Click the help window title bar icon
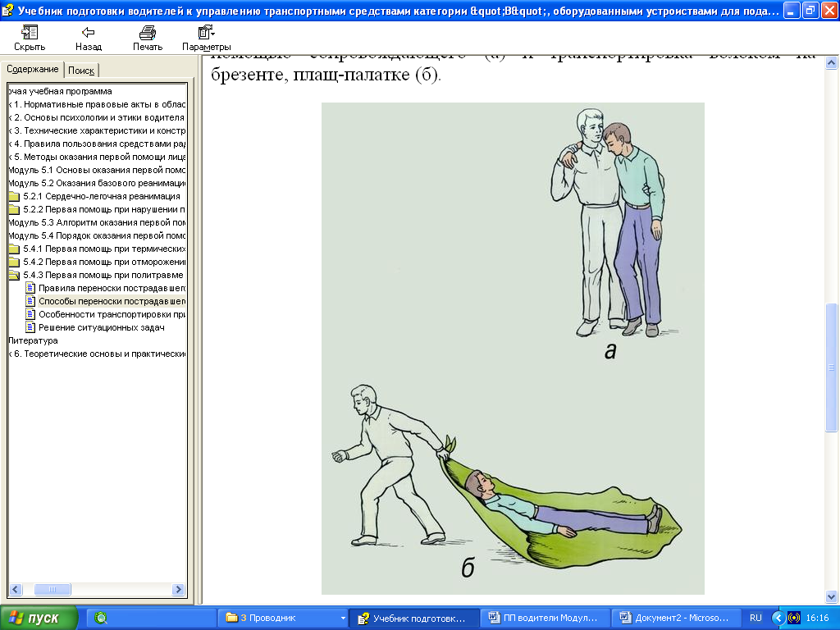840x630 pixels. point(7,10)
